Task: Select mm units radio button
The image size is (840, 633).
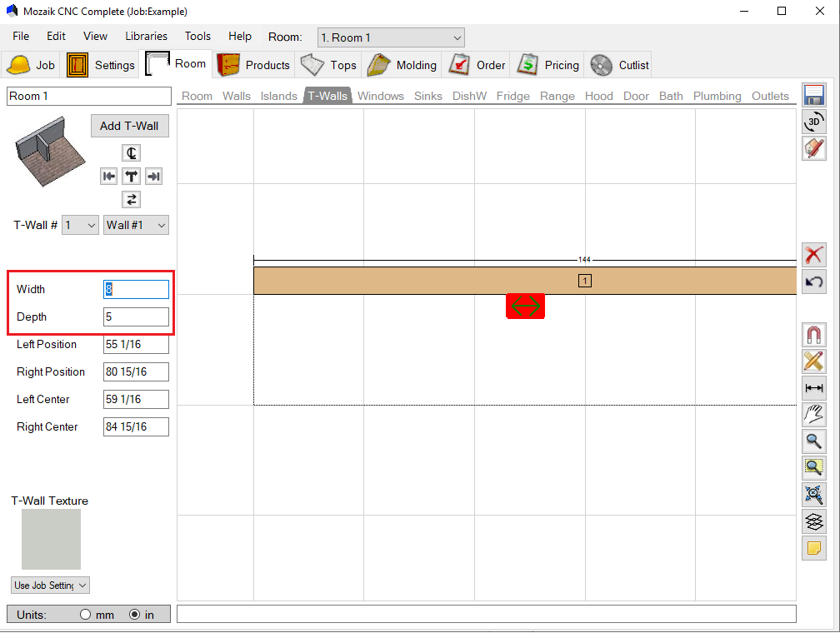Action: (85, 615)
